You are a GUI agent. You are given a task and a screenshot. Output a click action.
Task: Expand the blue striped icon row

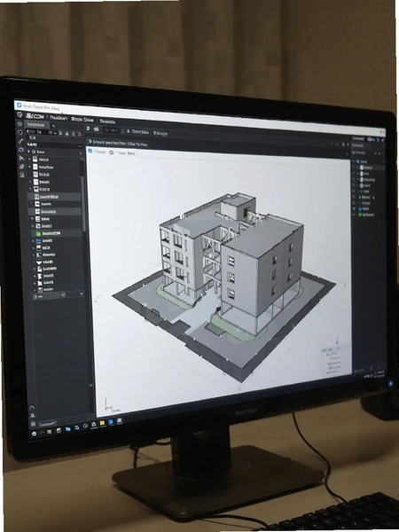click(34, 241)
